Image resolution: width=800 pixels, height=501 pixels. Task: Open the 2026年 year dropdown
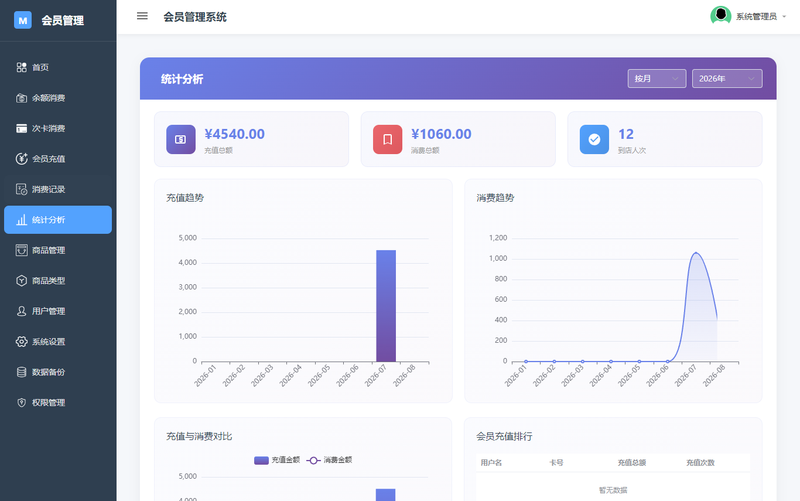pyautogui.click(x=727, y=79)
